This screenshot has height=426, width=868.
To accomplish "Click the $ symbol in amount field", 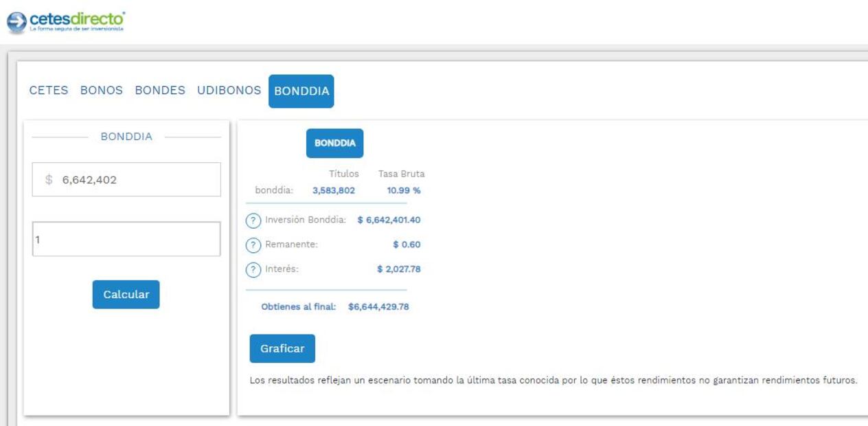I will pos(49,180).
